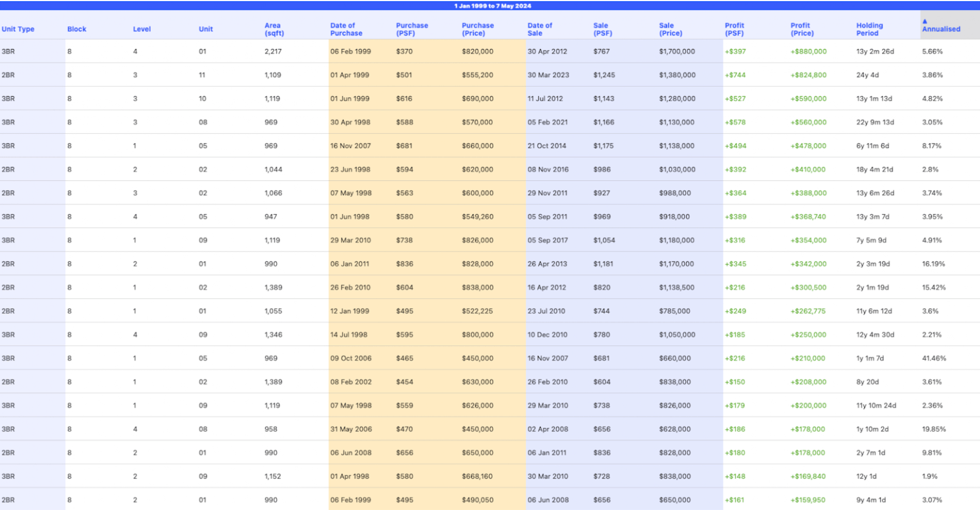Click the Purchase (Price) header
Viewport: 980px width, 510px height.
click(478, 29)
